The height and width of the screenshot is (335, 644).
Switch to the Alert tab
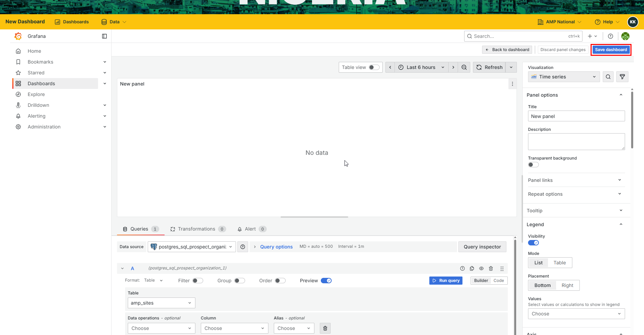click(252, 229)
